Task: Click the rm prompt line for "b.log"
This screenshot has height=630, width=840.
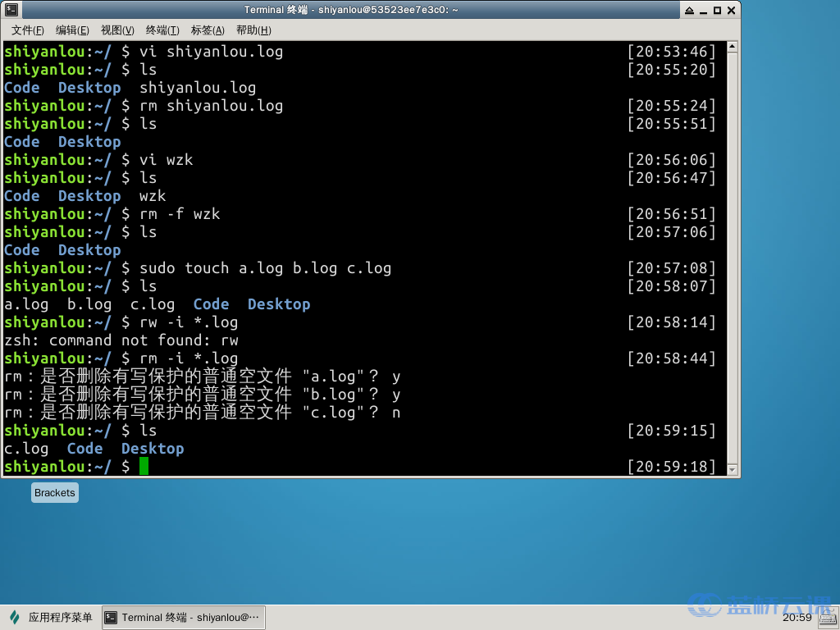Action: click(x=203, y=395)
